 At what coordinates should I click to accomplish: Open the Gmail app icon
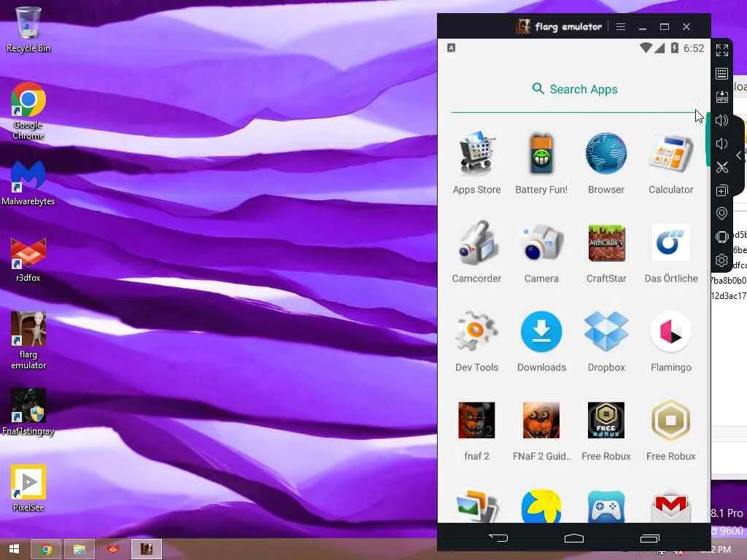(671, 507)
